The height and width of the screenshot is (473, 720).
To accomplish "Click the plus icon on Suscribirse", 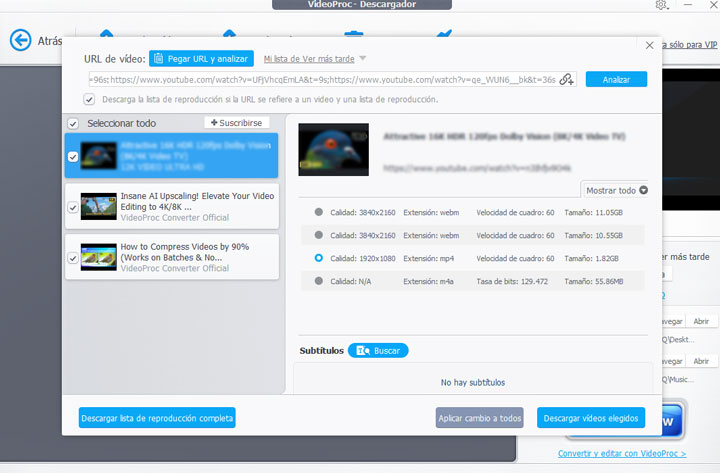I will [x=214, y=123].
